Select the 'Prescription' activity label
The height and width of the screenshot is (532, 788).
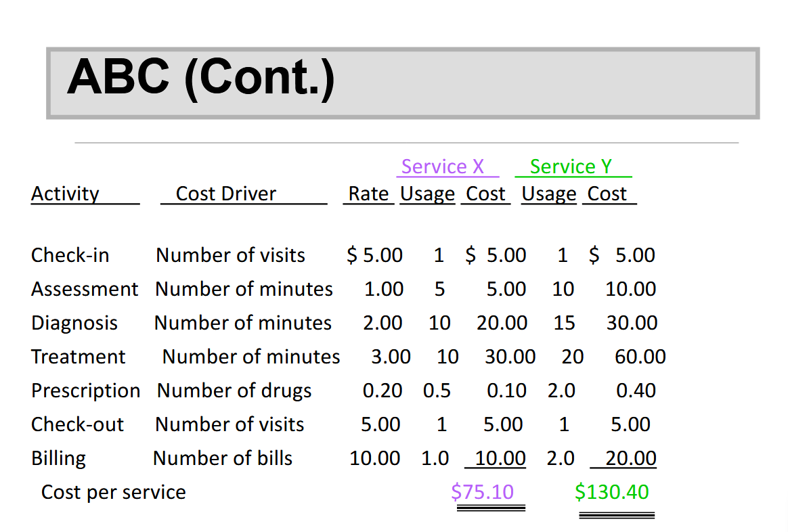(x=86, y=391)
